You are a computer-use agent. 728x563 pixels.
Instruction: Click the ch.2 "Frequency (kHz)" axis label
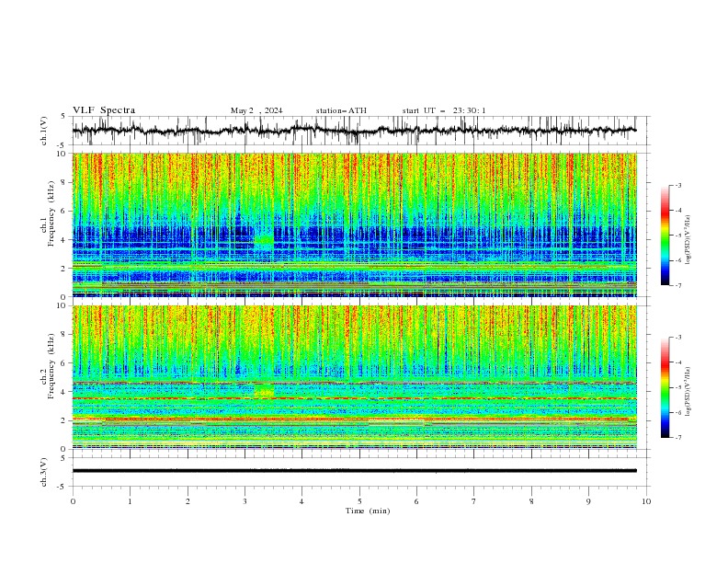51,366
